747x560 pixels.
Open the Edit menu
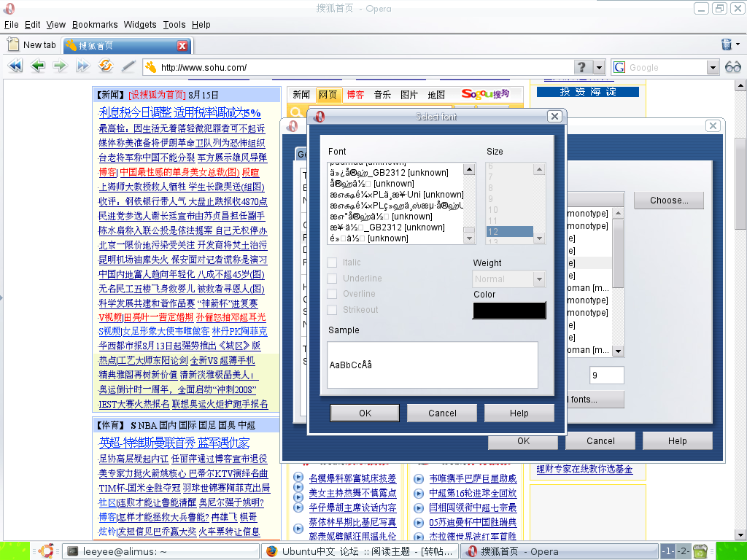click(32, 25)
